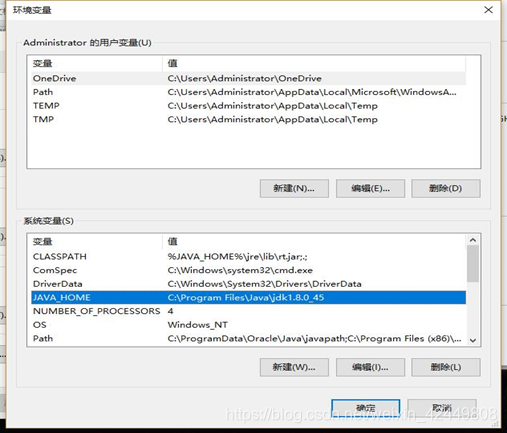Click value C:\Windows\System32\Drivers\DriverData
Screen dimensions: 507x433
click(x=264, y=284)
